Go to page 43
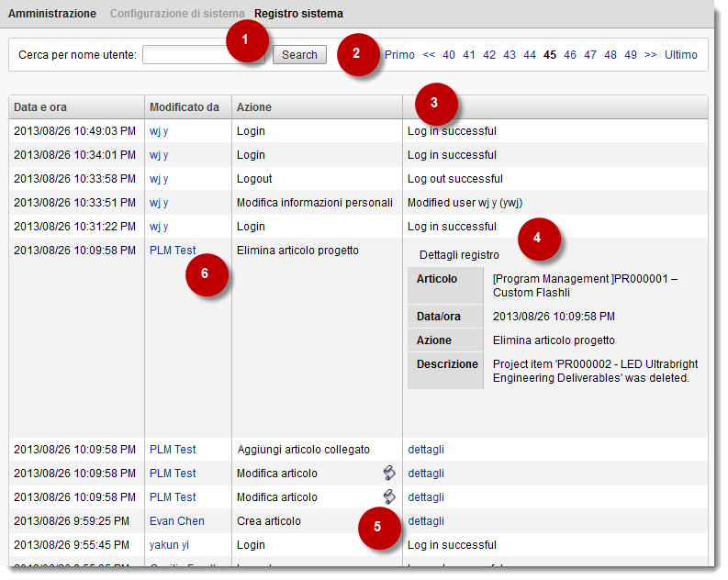The width and height of the screenshot is (728, 580). (510, 55)
